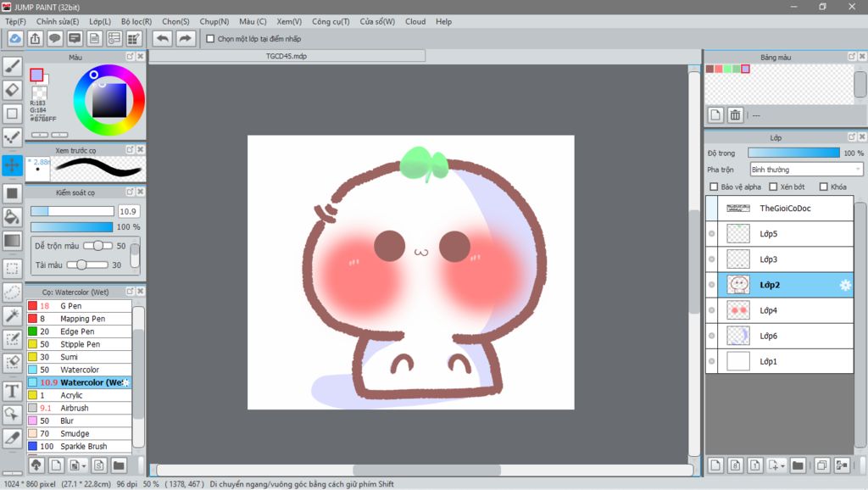The width and height of the screenshot is (868, 490).
Task: Tick the 'Khóa' layer lock checkbox
Action: click(823, 187)
